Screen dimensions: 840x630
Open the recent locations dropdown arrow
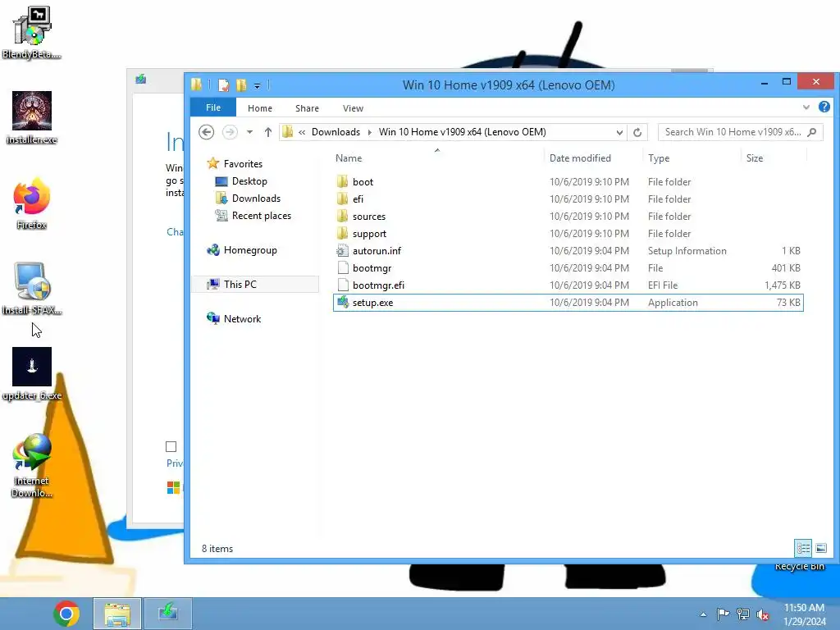click(x=249, y=132)
